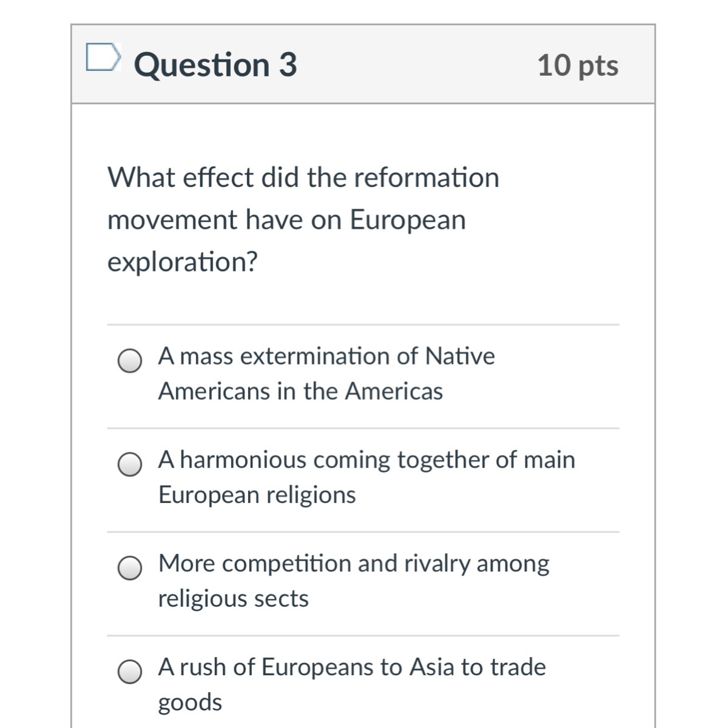Click the '10 pts' points label
727x728 pixels.
[x=577, y=66]
